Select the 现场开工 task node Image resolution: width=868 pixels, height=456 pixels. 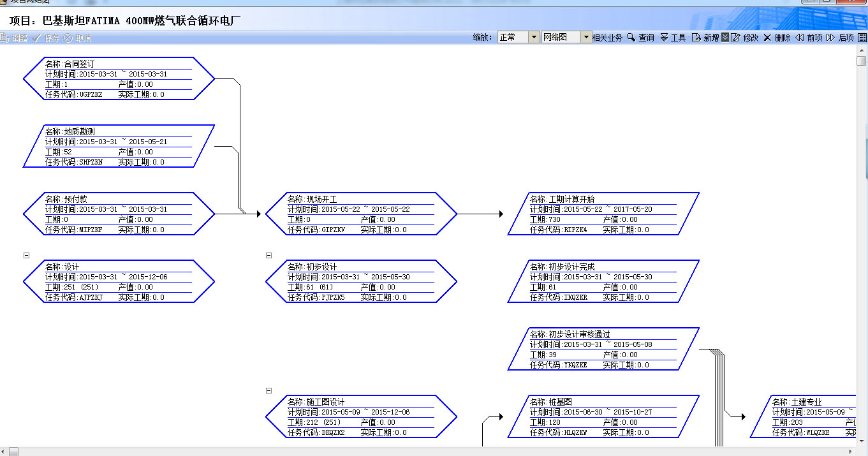tap(361, 214)
